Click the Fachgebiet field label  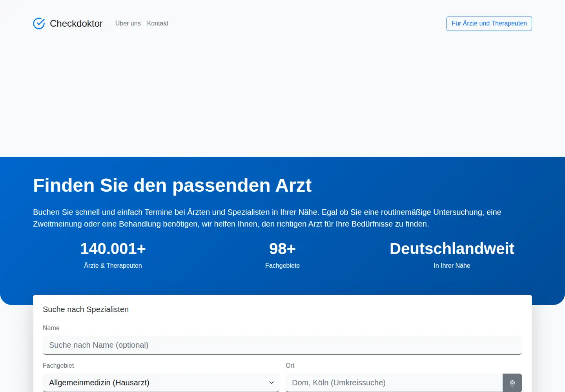[x=58, y=365]
